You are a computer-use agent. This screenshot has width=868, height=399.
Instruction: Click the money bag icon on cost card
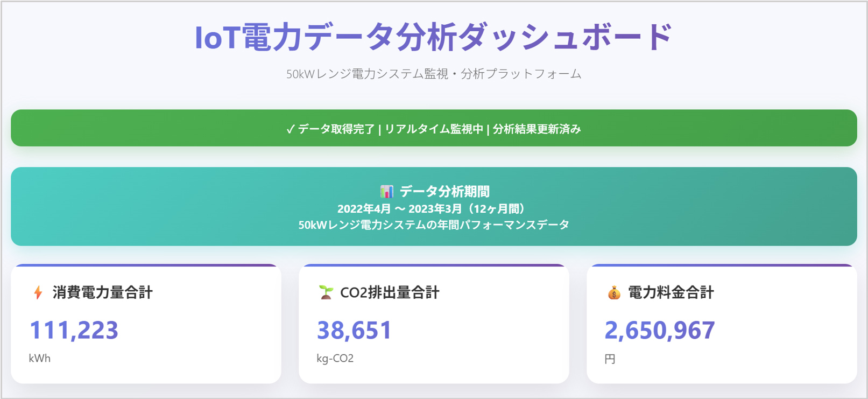point(614,293)
